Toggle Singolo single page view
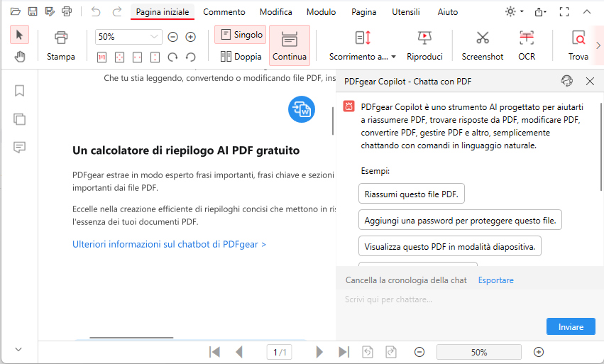 coord(241,35)
